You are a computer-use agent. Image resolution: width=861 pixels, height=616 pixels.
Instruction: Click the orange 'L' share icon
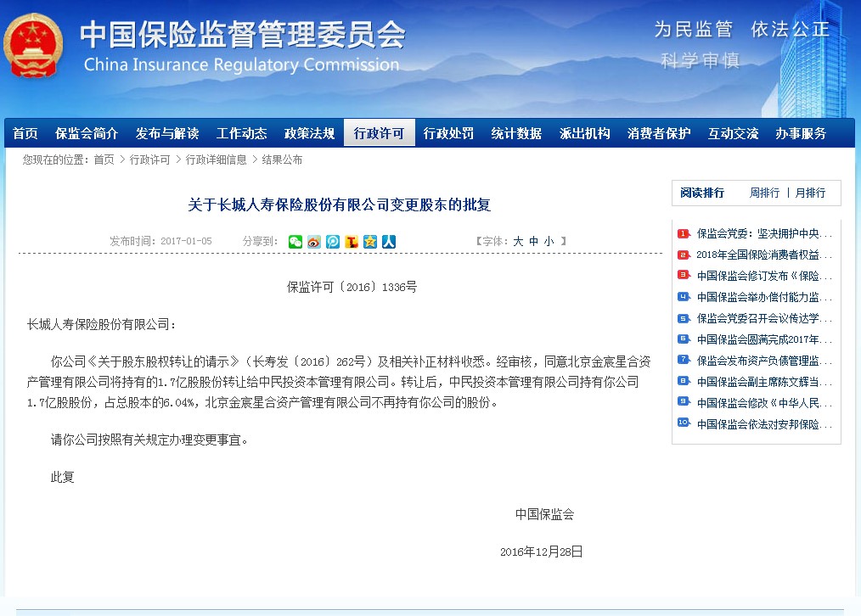click(352, 242)
